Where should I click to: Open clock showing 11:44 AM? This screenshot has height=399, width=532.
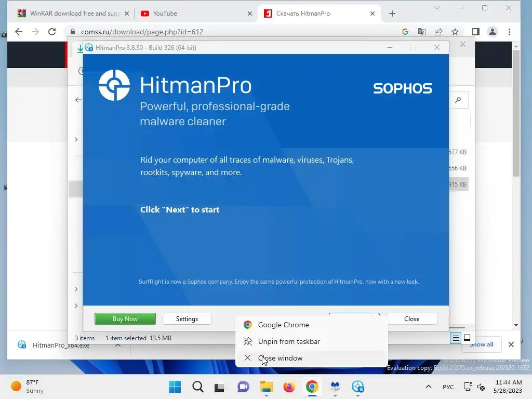click(508, 387)
